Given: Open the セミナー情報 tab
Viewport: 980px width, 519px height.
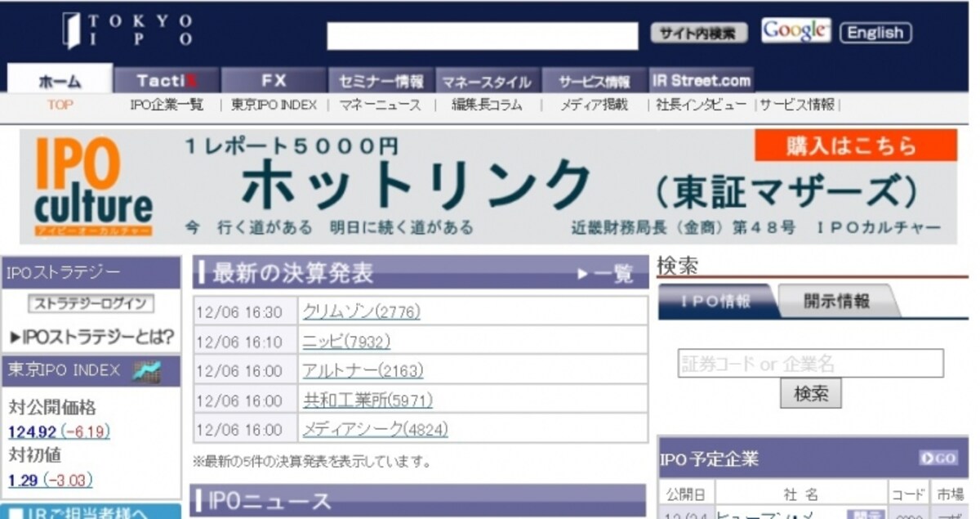Looking at the screenshot, I should [x=381, y=81].
